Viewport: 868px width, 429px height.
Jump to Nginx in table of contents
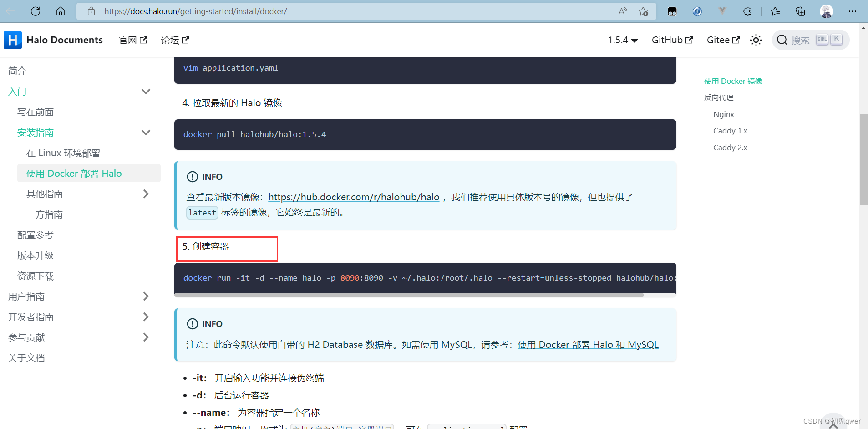click(724, 114)
